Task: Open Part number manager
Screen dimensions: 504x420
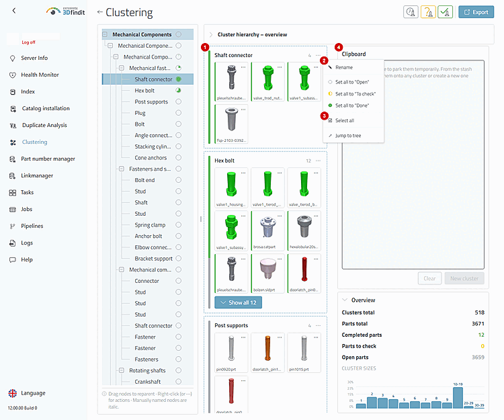Action: [x=48, y=159]
